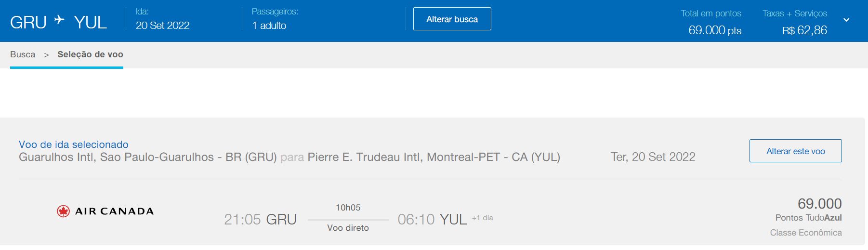The height and width of the screenshot is (250, 868).
Task: Click the 20 Set 2022 departure date in header
Action: click(x=162, y=26)
